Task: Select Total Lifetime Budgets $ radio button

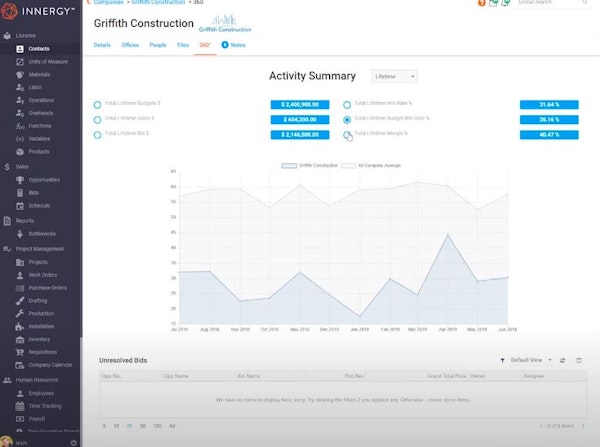Action: coord(98,105)
